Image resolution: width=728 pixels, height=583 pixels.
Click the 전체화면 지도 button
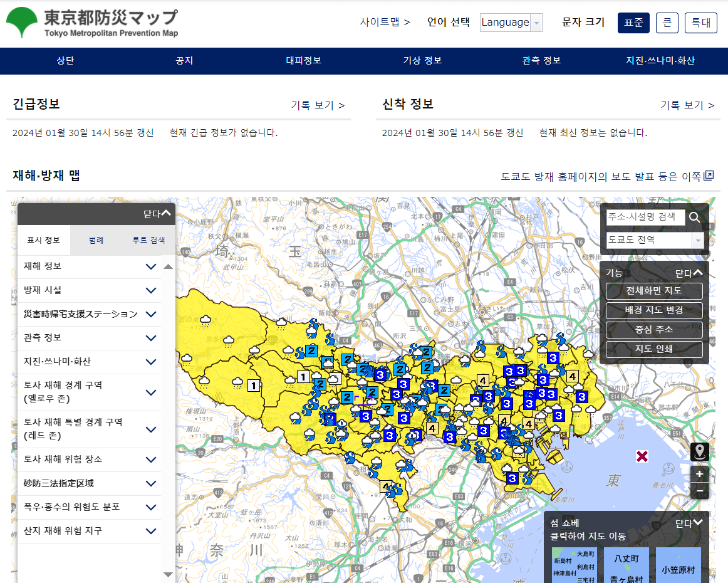coord(654,291)
